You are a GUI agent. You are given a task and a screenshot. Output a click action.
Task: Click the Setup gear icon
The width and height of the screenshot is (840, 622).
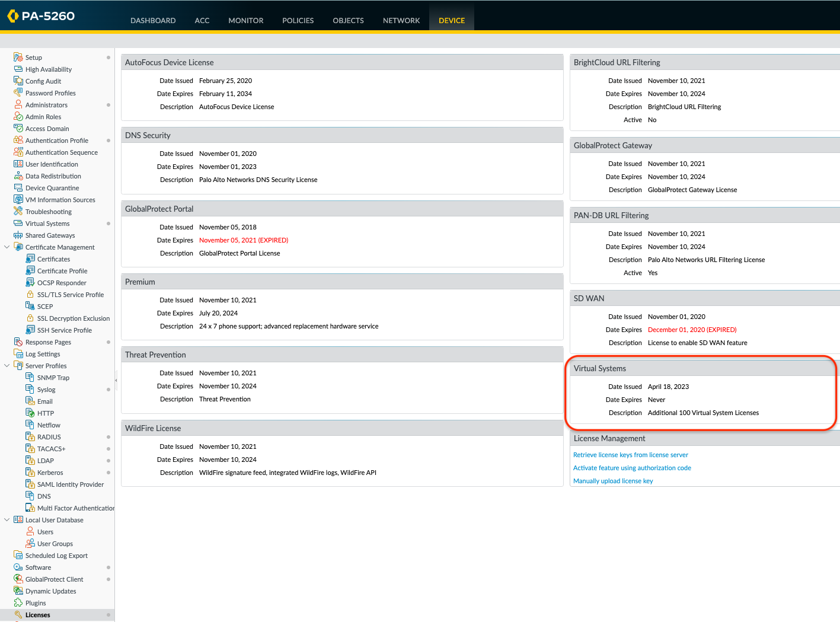click(x=18, y=58)
